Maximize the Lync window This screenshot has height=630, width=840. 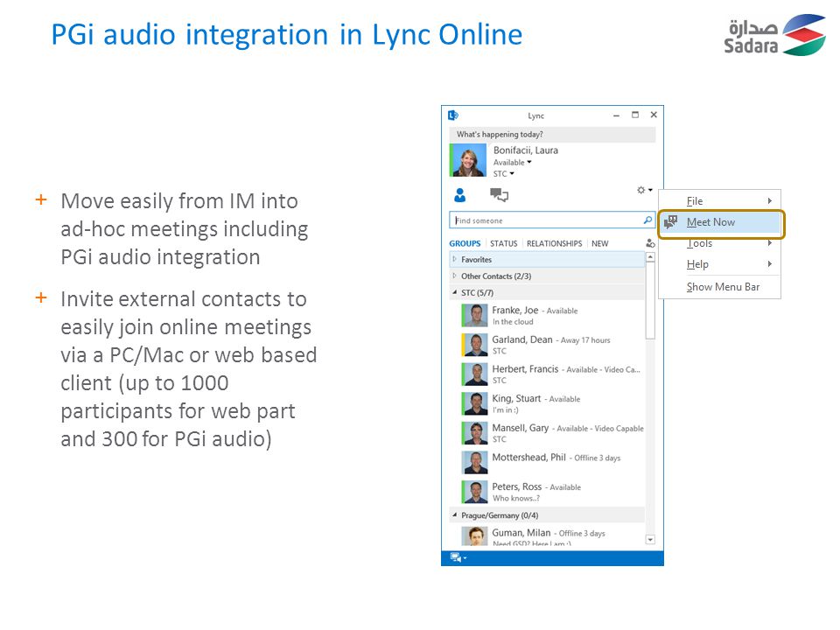(x=635, y=115)
